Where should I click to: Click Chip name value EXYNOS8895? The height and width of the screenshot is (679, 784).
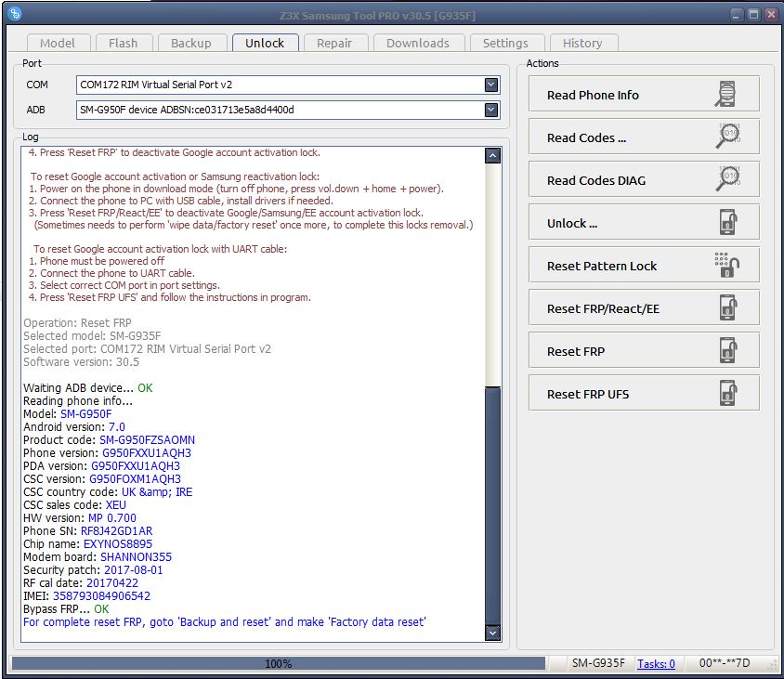(118, 544)
